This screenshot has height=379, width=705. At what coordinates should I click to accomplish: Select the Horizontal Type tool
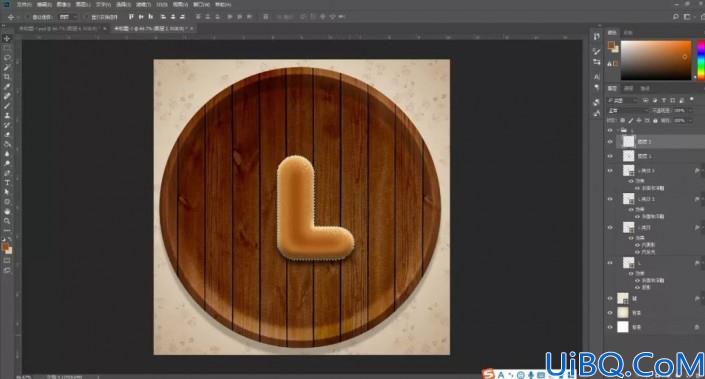[x=7, y=183]
